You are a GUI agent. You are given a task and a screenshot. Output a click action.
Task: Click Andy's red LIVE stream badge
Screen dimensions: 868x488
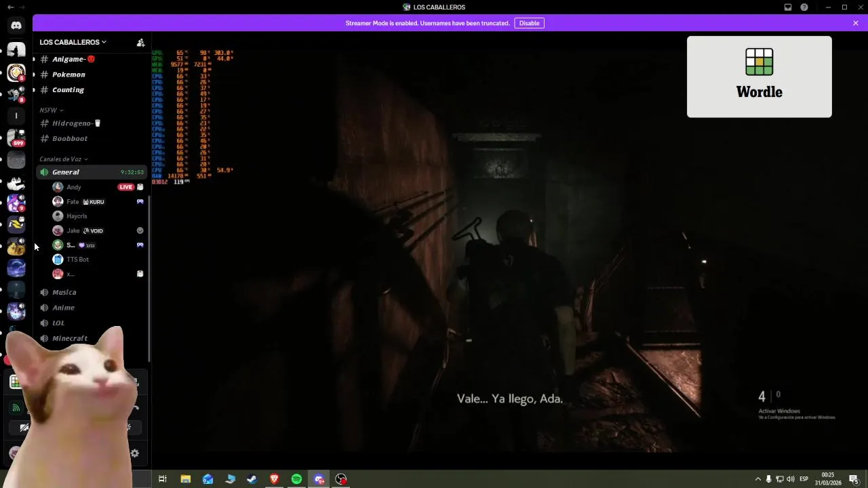[x=126, y=187]
